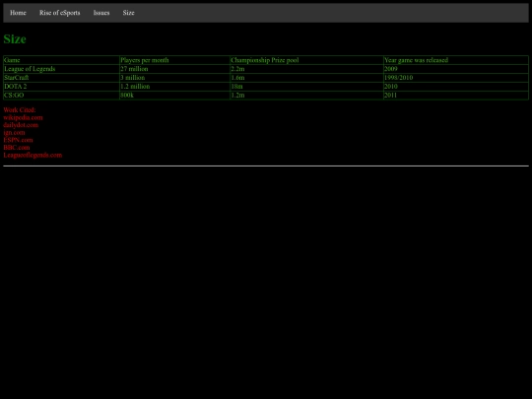
Task: Click the Game column header
Action: click(x=61, y=60)
